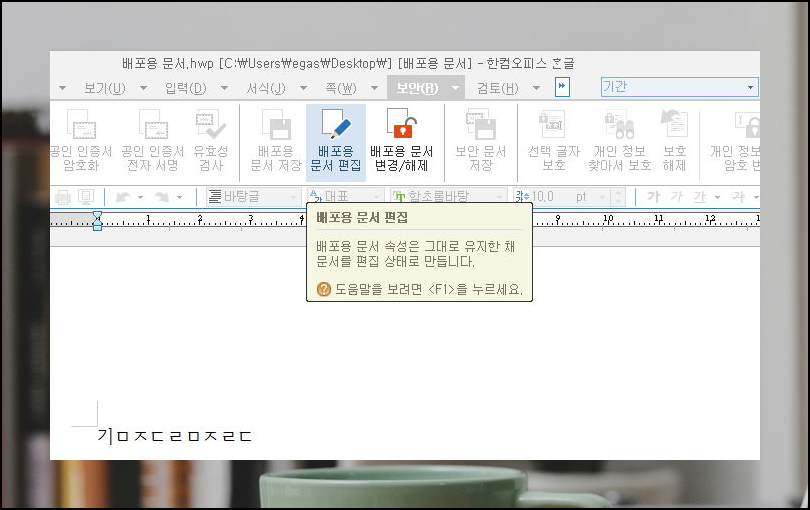Open undo history dropdown arrow

tap(140, 197)
